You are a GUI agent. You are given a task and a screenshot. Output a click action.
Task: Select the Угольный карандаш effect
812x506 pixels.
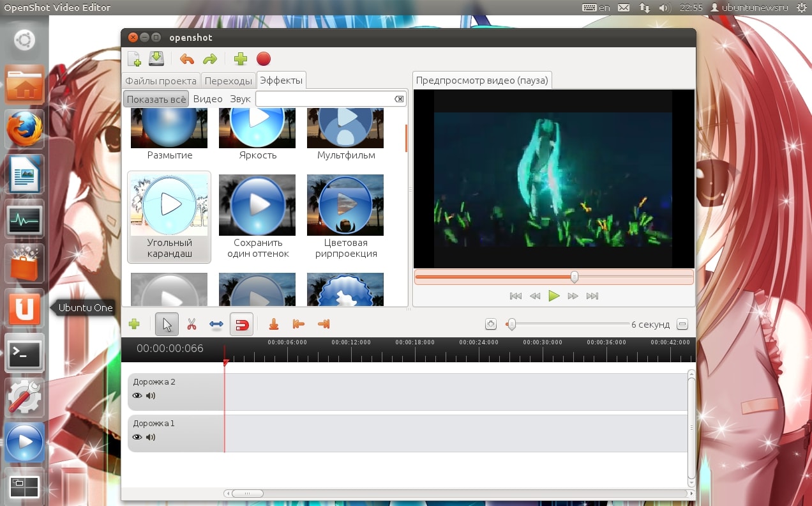coord(169,217)
